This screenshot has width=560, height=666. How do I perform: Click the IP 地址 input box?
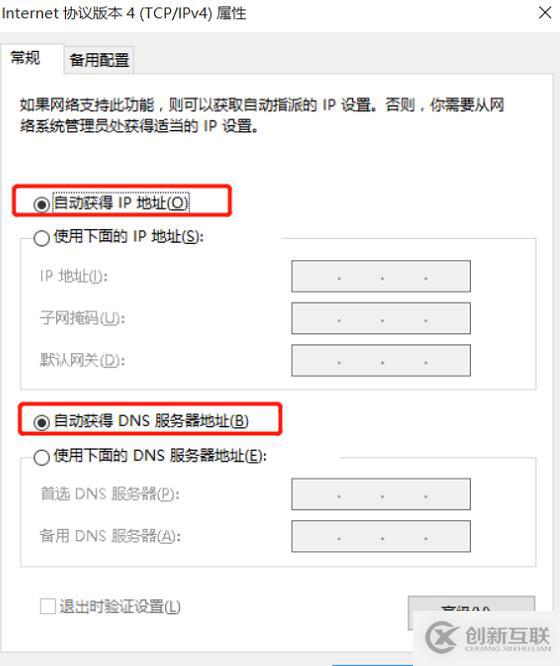click(x=381, y=277)
